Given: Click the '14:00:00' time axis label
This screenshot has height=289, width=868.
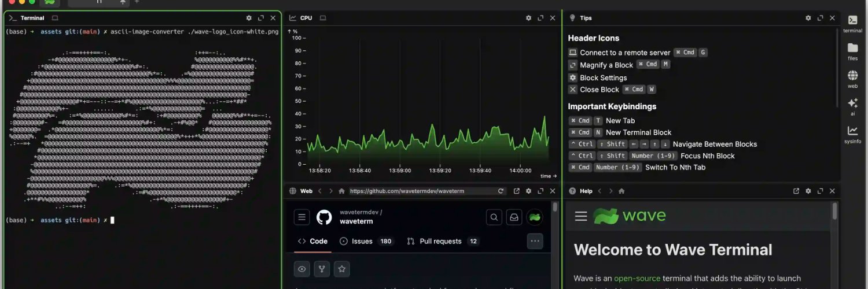Looking at the screenshot, I should [x=520, y=171].
